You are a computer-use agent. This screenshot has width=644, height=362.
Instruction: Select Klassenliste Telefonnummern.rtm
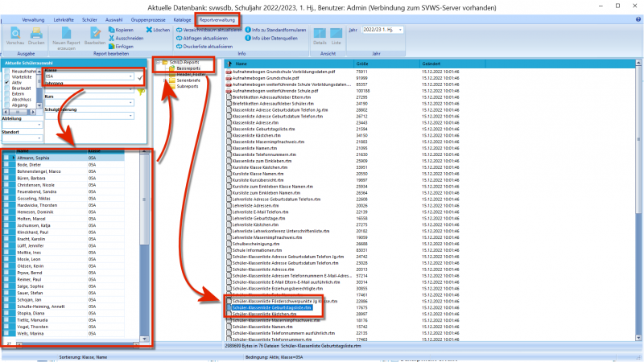click(264, 154)
